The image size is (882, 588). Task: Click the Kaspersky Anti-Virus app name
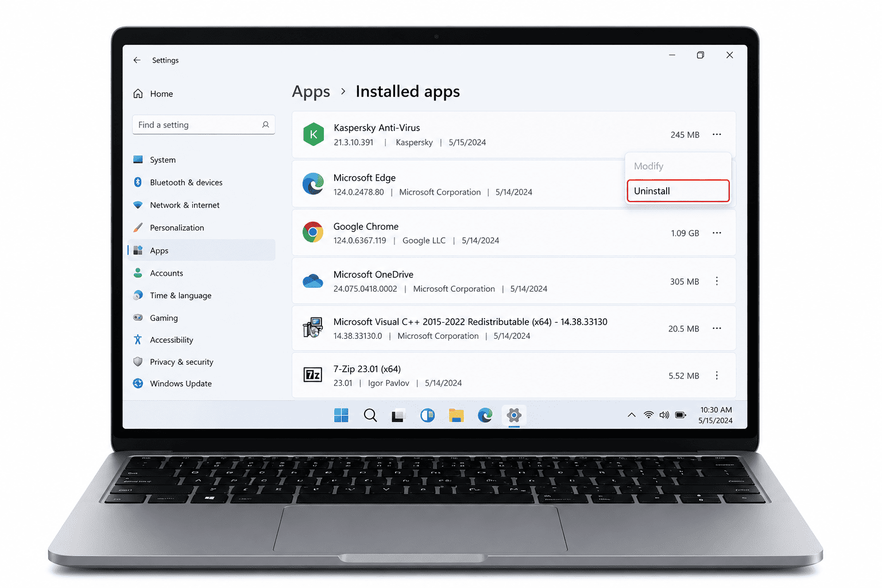[x=377, y=127]
